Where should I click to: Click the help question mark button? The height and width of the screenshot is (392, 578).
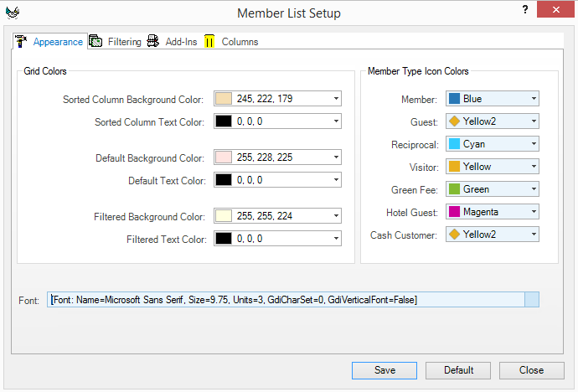click(x=525, y=11)
